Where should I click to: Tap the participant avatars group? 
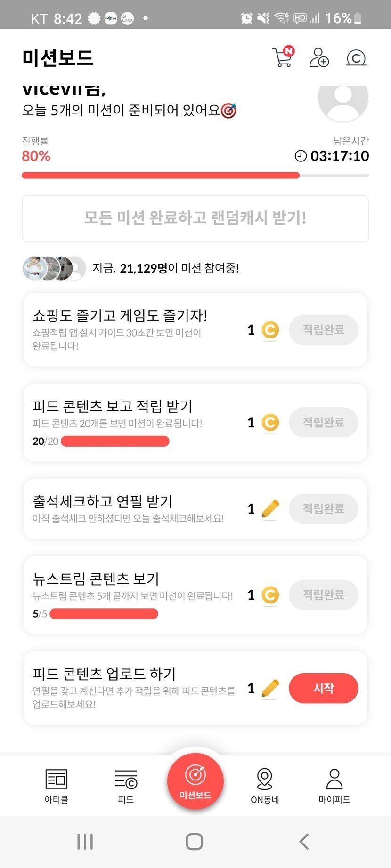point(54,268)
